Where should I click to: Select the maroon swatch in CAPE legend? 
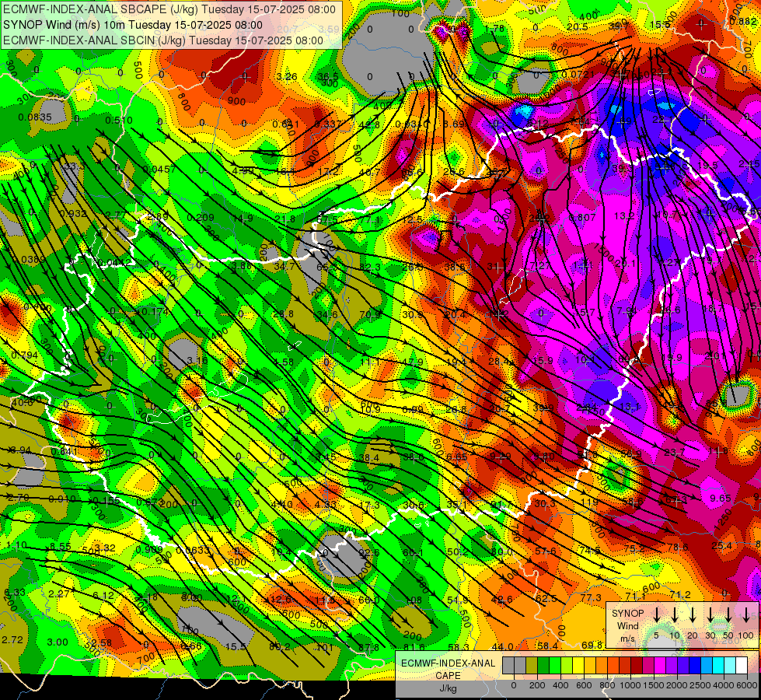tap(637, 666)
